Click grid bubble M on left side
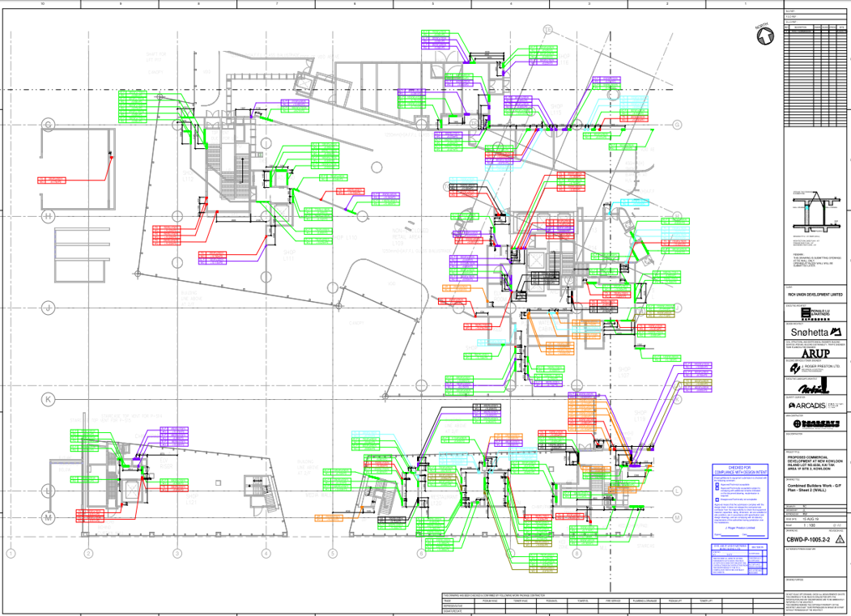This screenshot has width=851, height=616. pos(49,518)
